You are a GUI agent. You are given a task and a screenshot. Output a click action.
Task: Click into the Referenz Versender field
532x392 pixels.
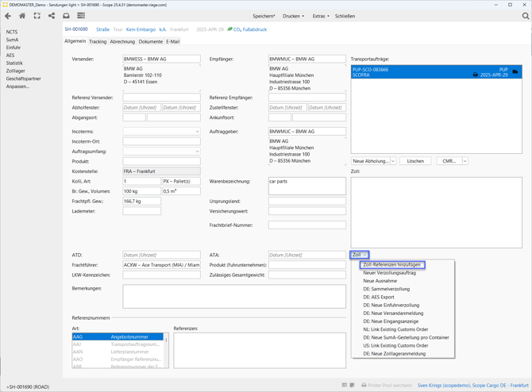[161, 98]
